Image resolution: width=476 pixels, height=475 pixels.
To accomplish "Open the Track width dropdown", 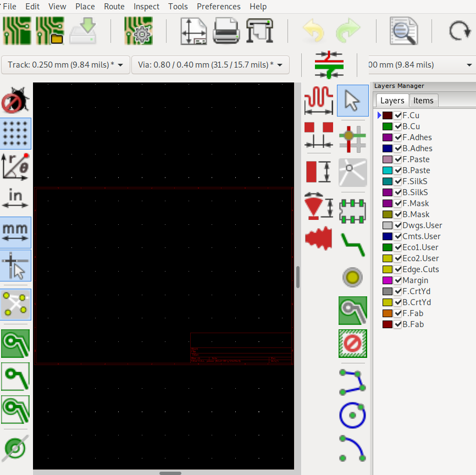I will point(66,65).
